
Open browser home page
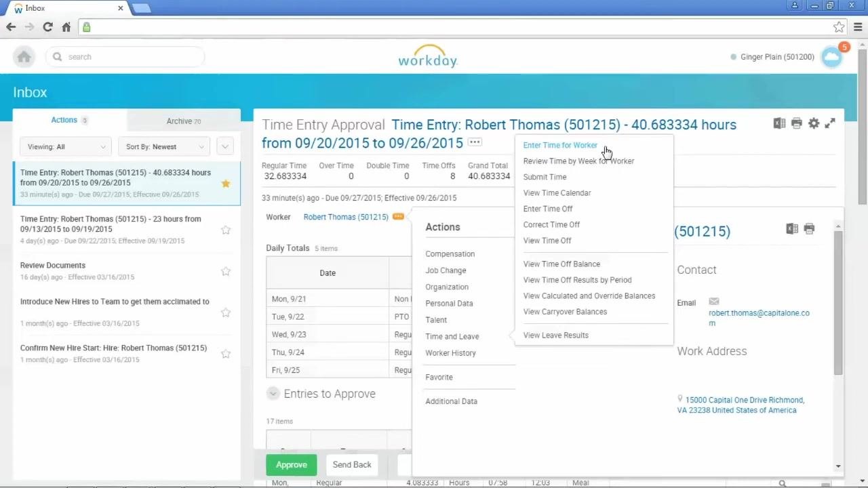pyautogui.click(x=66, y=27)
